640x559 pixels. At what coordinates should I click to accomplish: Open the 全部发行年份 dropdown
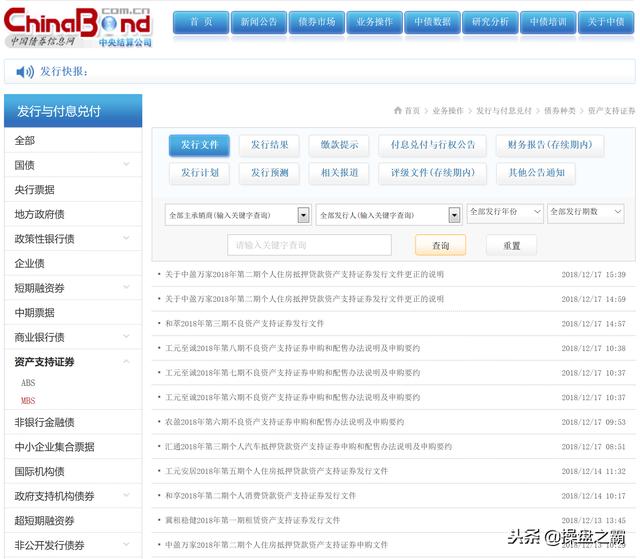tap(505, 212)
